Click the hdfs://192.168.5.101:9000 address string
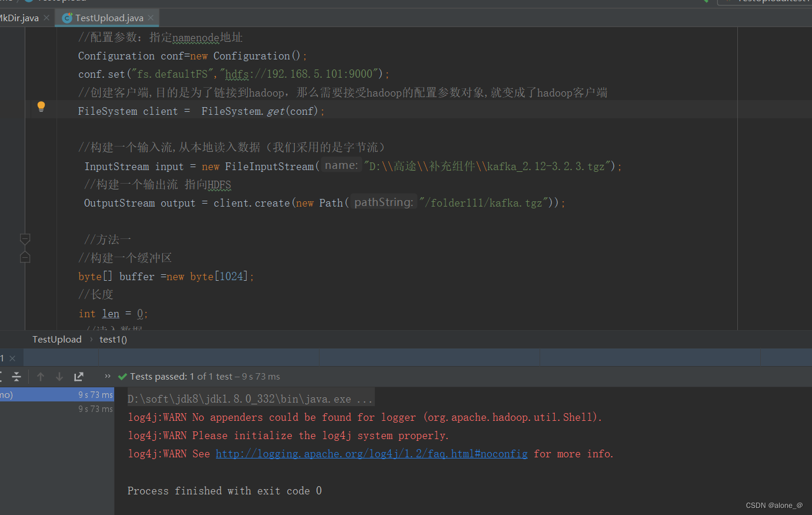This screenshot has width=812, height=515. [x=299, y=74]
